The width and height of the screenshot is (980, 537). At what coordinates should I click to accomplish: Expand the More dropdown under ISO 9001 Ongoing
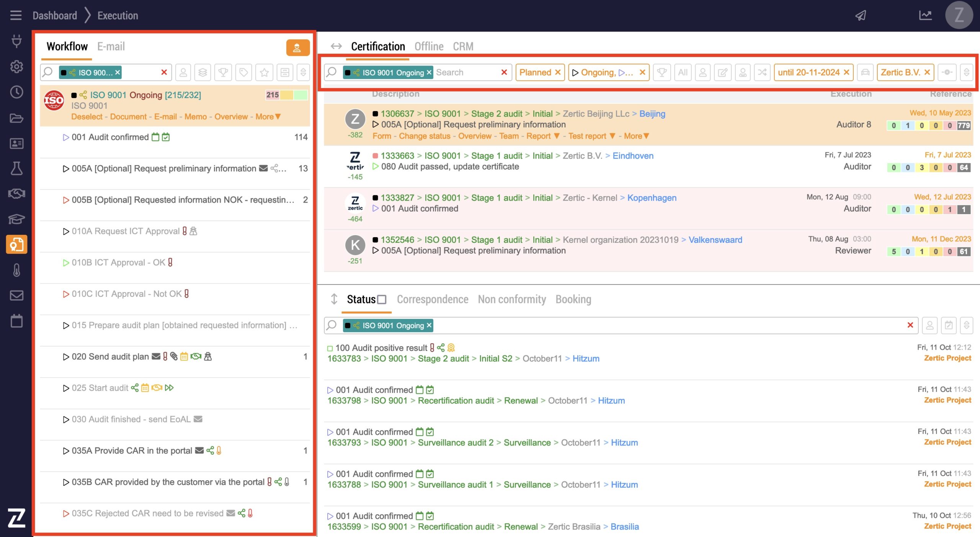pos(268,117)
